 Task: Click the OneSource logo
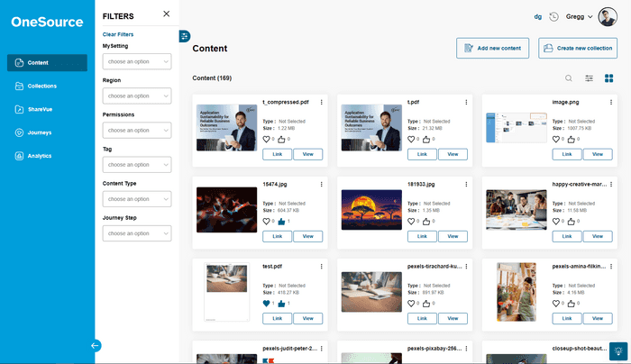[x=47, y=22]
